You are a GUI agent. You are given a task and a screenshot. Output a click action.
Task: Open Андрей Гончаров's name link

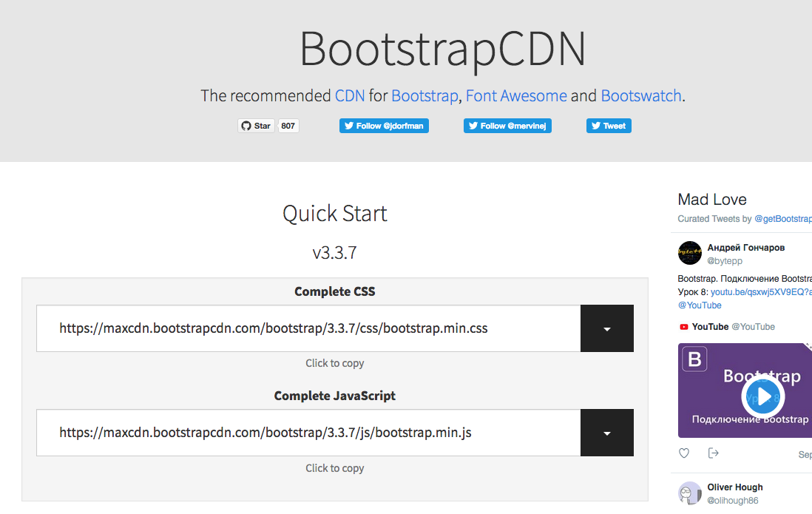(745, 248)
